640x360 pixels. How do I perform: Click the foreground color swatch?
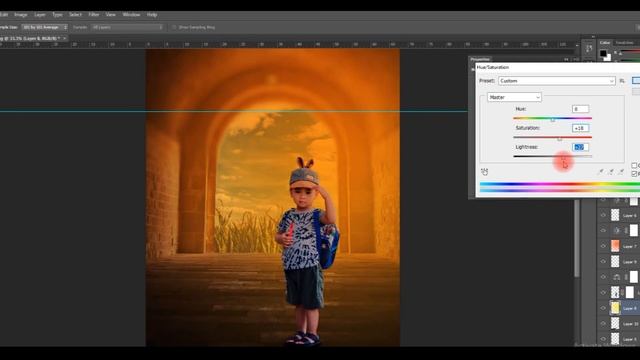pyautogui.click(x=603, y=53)
